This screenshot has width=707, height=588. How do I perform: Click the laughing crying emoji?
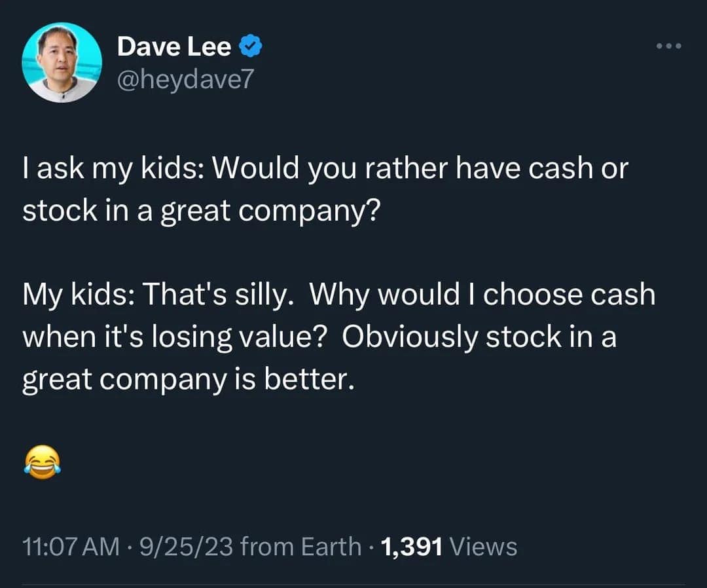pos(42,462)
